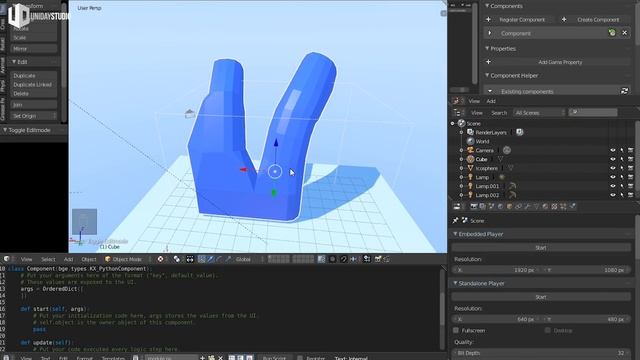This screenshot has height=360, width=640.
Task: Click the viewport shading sphere icon
Action: [160, 259]
